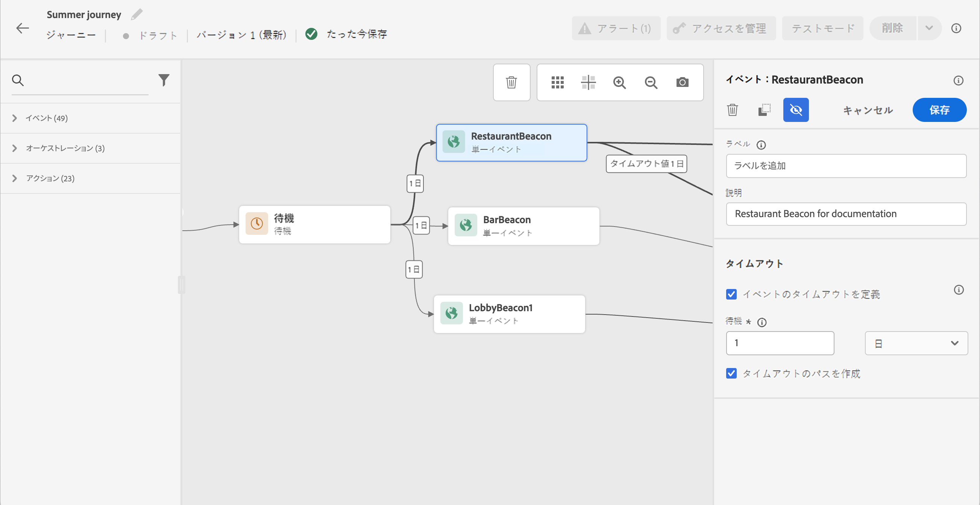Click the ラベルを追加 label input field

[846, 166]
